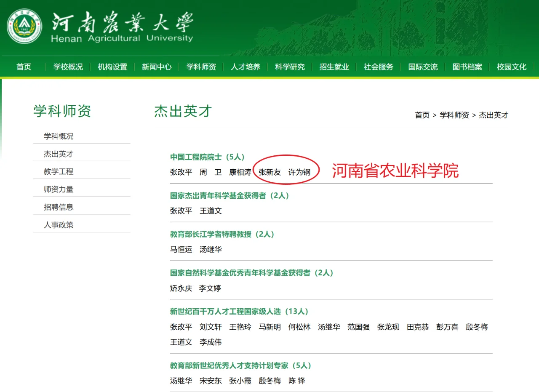Select the name 范国强
The image size is (539, 392).
tap(358, 327)
